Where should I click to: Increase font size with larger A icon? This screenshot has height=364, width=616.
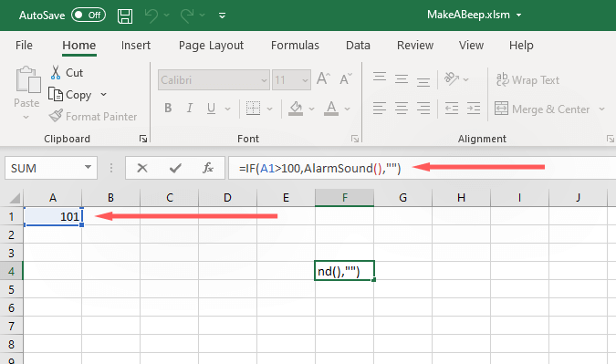[x=323, y=78]
